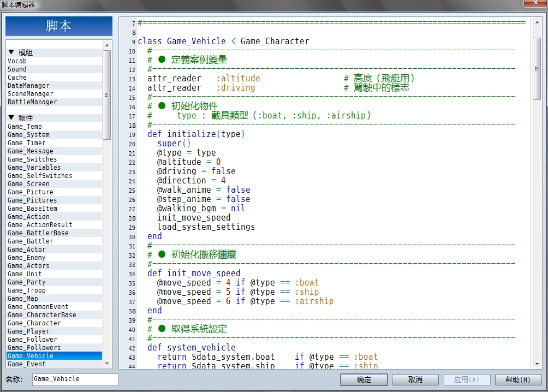The image size is (548, 392).
Task: Select the Game_BattlerBase script
Action: coord(54,233)
